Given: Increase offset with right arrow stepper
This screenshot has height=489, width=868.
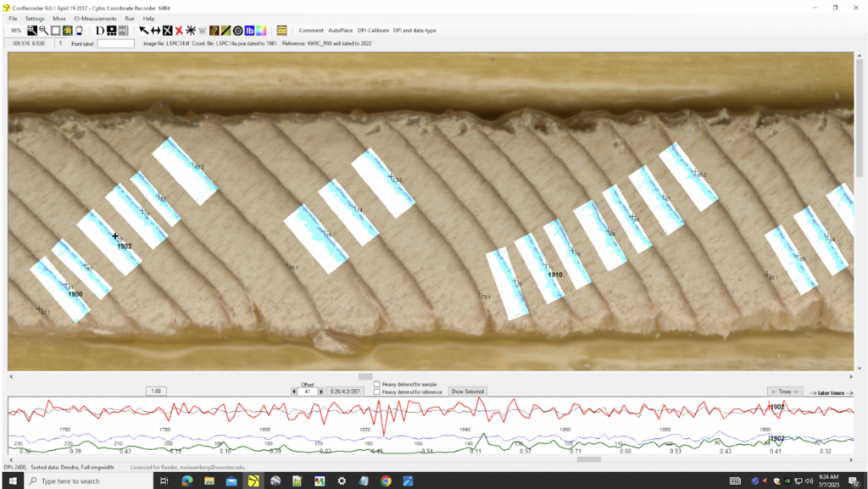Looking at the screenshot, I should click(321, 392).
